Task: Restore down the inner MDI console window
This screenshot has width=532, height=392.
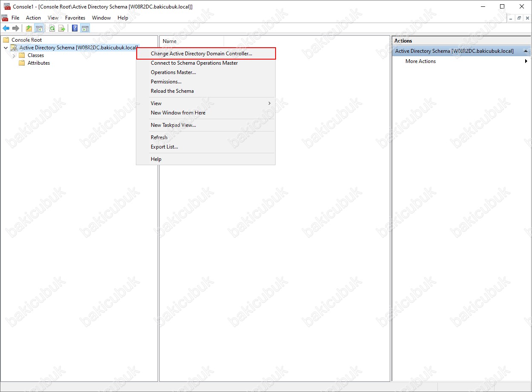Action: coord(519,18)
